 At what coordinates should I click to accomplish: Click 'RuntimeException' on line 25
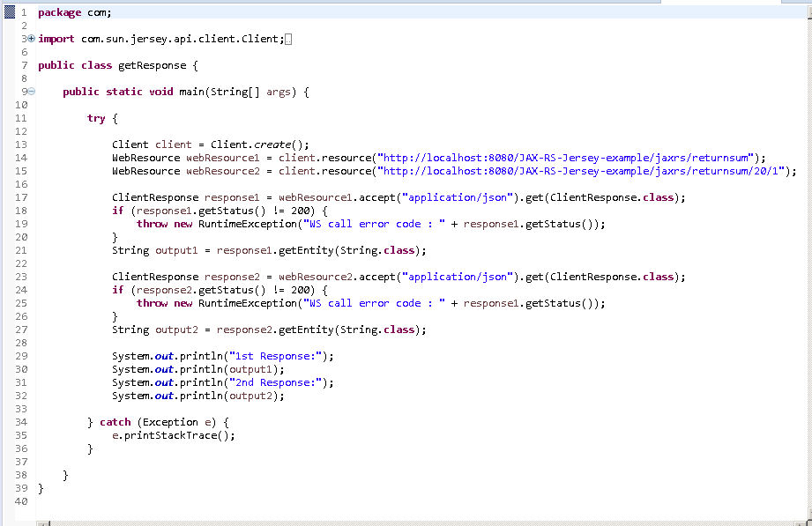248,303
